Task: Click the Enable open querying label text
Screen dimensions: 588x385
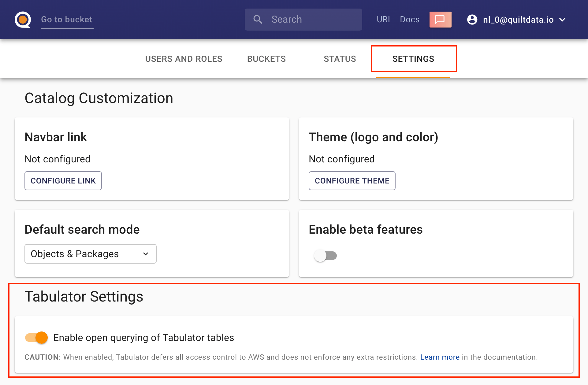Action: (144, 338)
